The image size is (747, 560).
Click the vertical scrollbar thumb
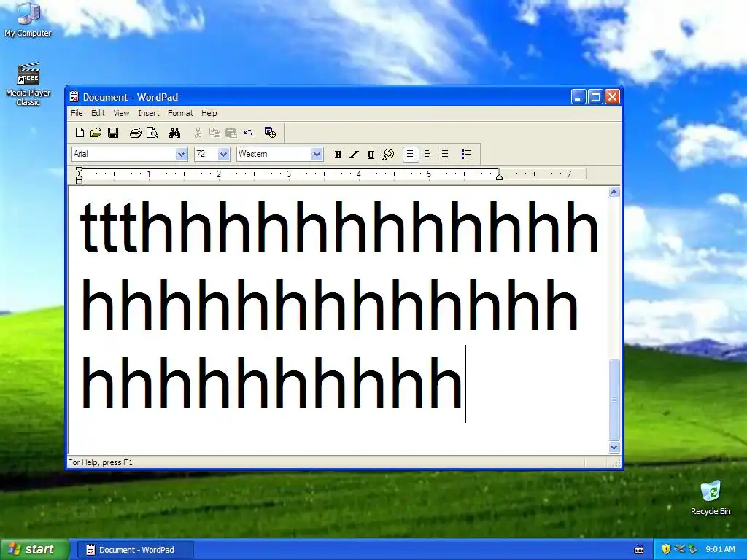click(x=614, y=400)
